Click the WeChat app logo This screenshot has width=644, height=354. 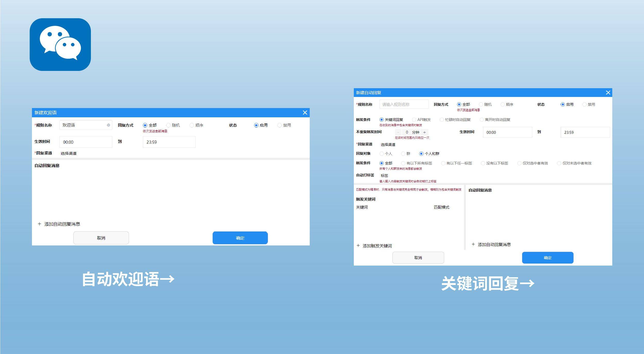pyautogui.click(x=60, y=44)
